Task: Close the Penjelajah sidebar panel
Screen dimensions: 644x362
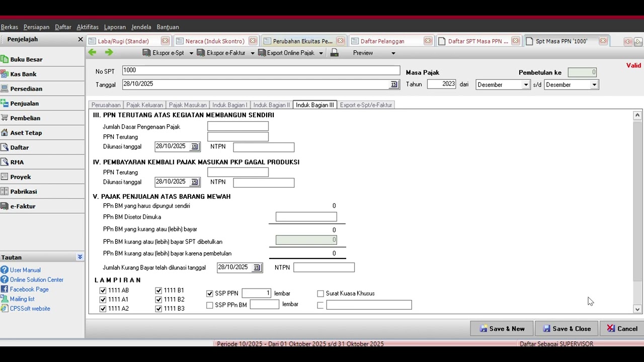Action: pyautogui.click(x=80, y=39)
